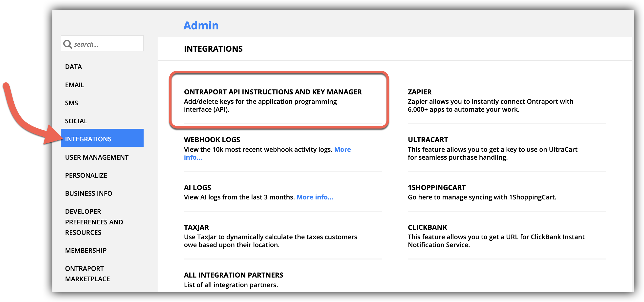Click the search magnifier icon
This screenshot has height=302, width=644.
coord(67,44)
